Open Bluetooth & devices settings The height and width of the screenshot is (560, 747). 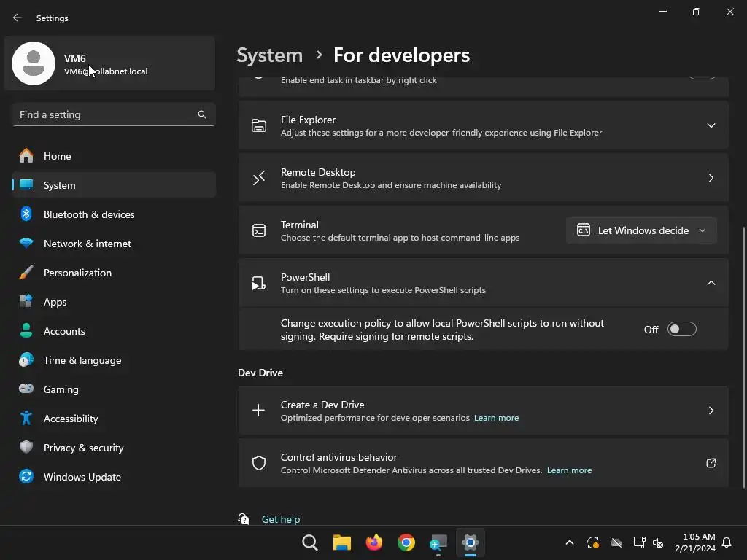114,214
